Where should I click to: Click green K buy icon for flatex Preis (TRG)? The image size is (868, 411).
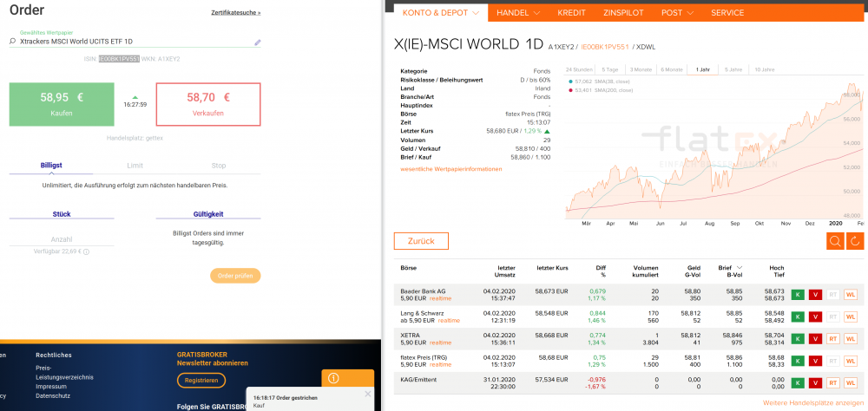click(798, 362)
